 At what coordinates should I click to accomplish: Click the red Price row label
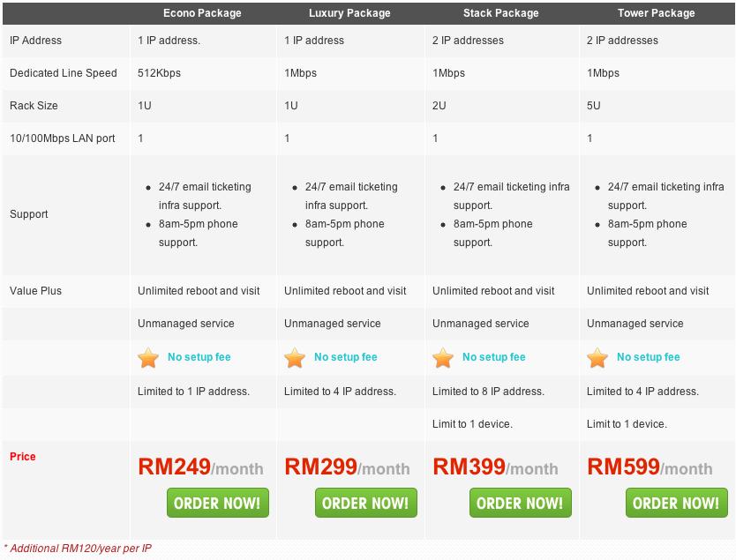pos(23,456)
